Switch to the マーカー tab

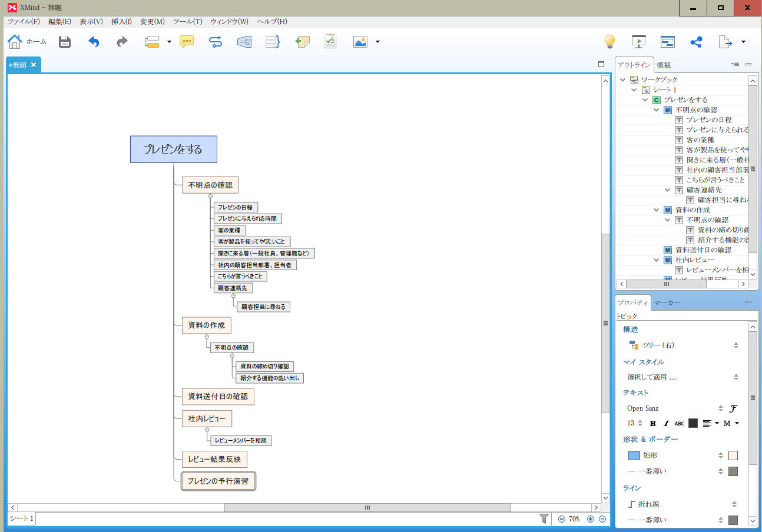[667, 302]
